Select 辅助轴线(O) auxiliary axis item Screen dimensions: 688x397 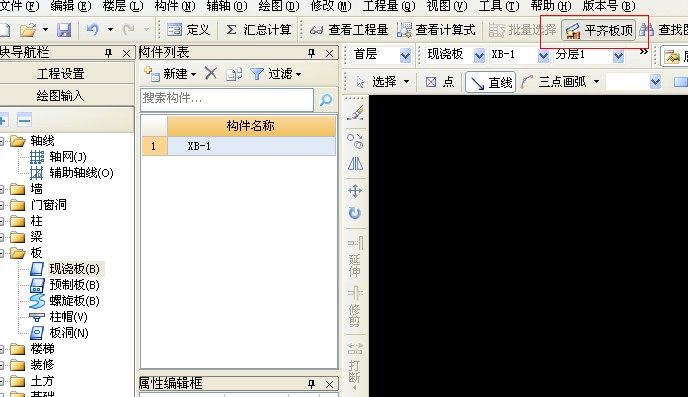[x=72, y=173]
